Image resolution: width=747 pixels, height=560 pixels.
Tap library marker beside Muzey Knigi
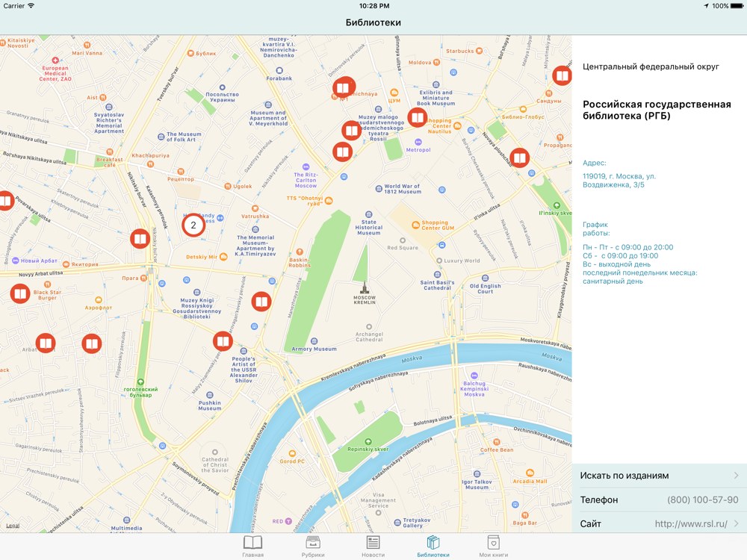261,301
